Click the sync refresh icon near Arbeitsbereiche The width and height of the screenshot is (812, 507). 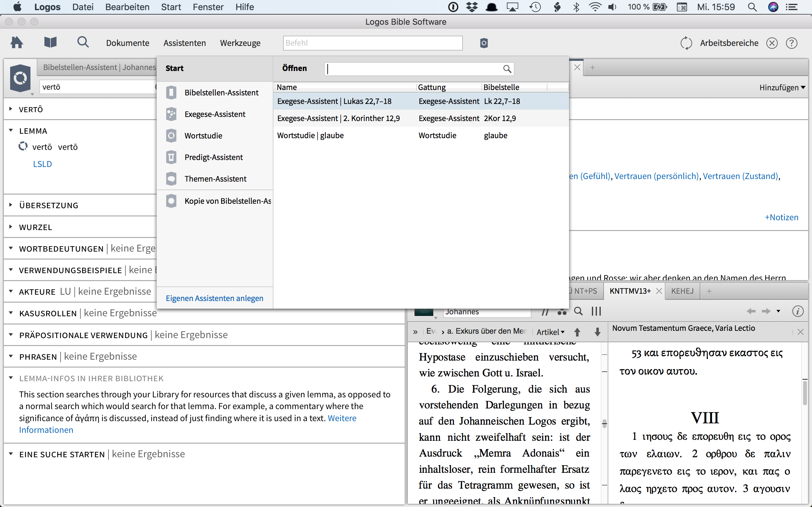coord(686,43)
